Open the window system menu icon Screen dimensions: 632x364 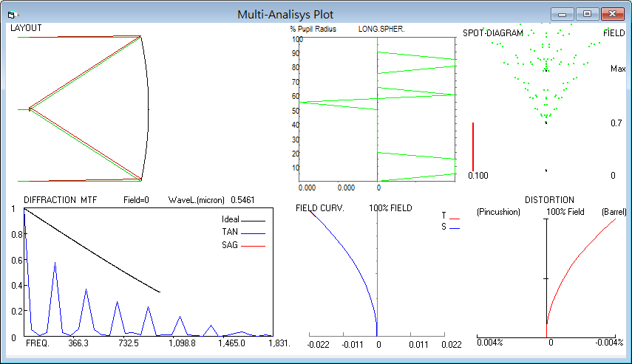(12, 15)
